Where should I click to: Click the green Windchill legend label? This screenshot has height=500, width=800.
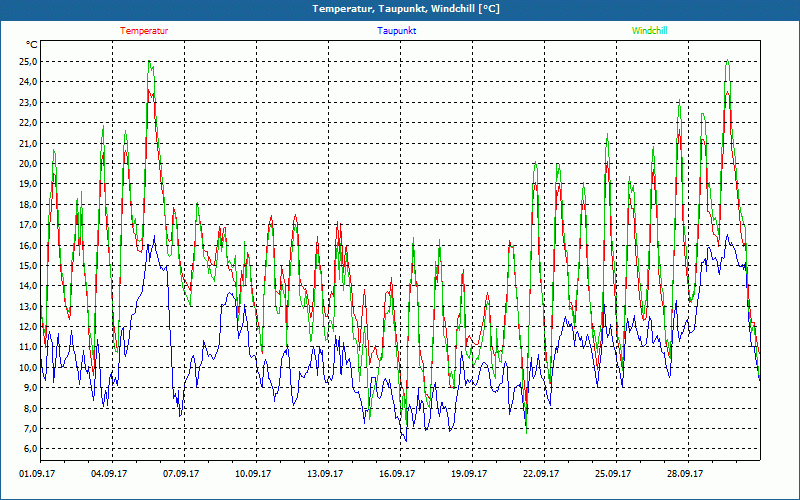pyautogui.click(x=649, y=31)
